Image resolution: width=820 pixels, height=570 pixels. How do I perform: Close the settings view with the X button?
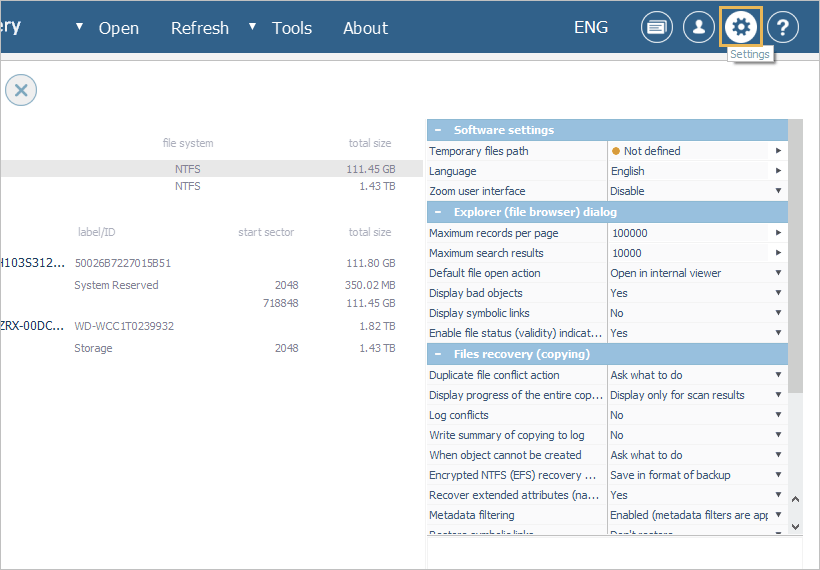(x=21, y=90)
